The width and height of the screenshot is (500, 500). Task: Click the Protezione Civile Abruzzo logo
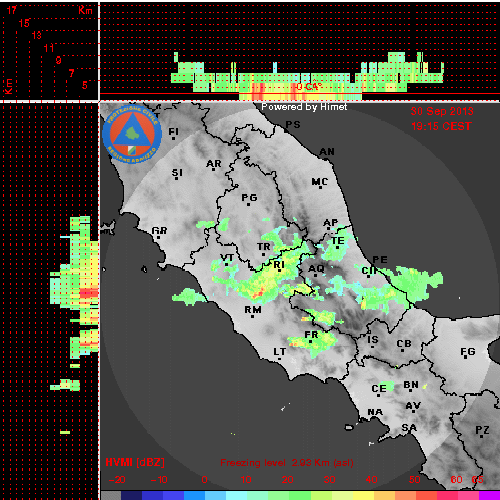[132, 134]
